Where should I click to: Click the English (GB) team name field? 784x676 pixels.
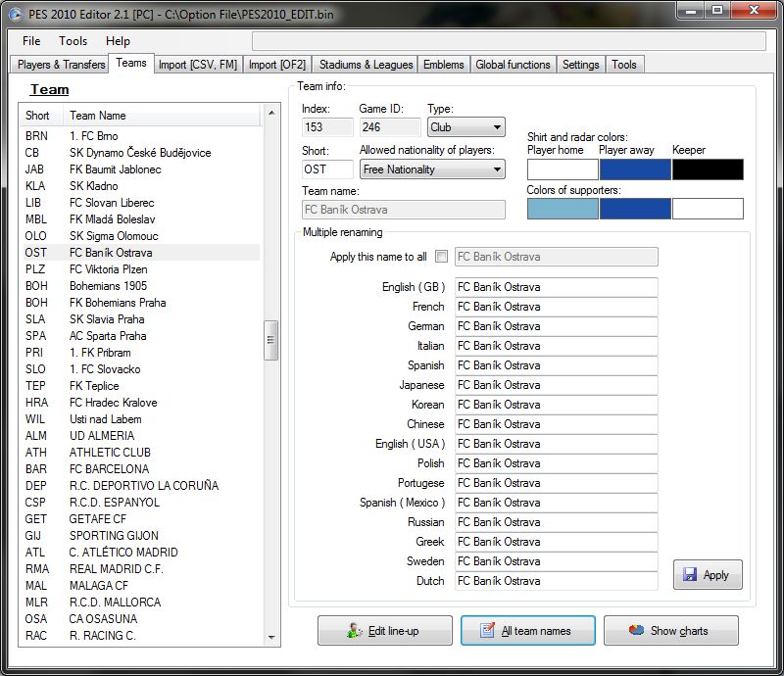[556, 287]
